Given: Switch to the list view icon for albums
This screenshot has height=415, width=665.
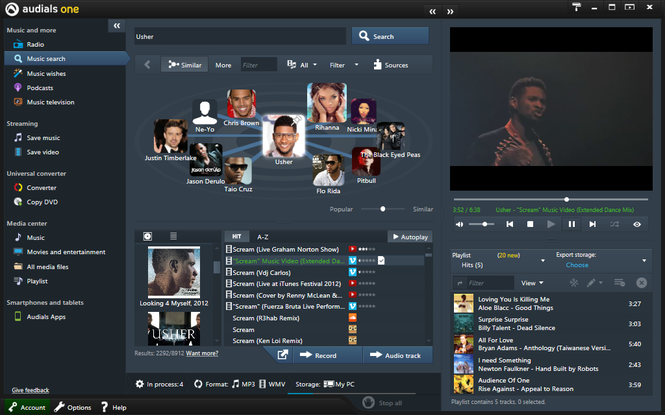Looking at the screenshot, I should click(173, 236).
